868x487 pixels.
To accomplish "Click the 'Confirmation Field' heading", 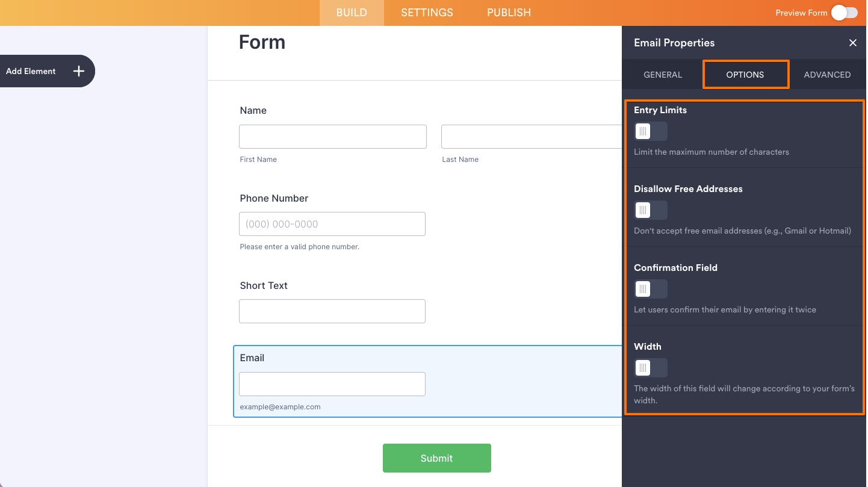I will tap(675, 268).
